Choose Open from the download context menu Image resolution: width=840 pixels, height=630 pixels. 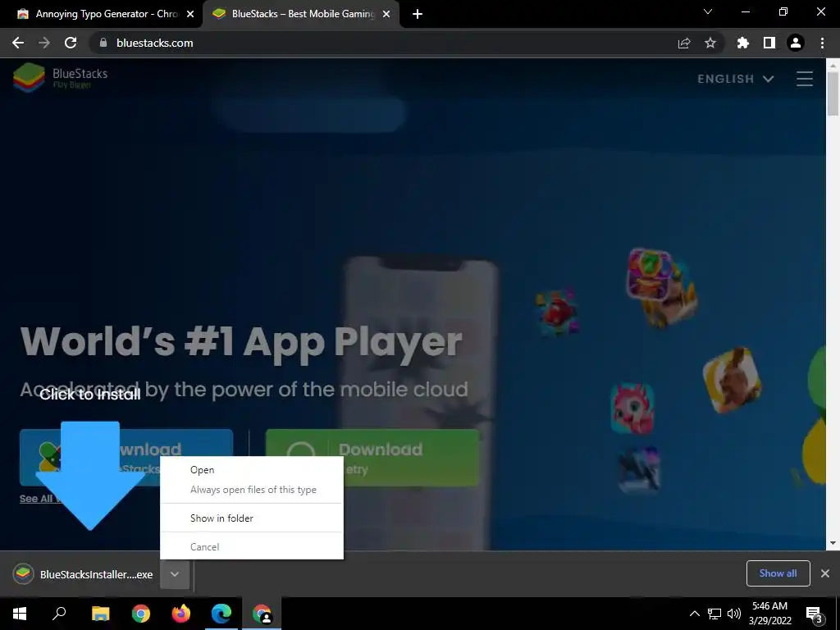[x=252, y=470]
